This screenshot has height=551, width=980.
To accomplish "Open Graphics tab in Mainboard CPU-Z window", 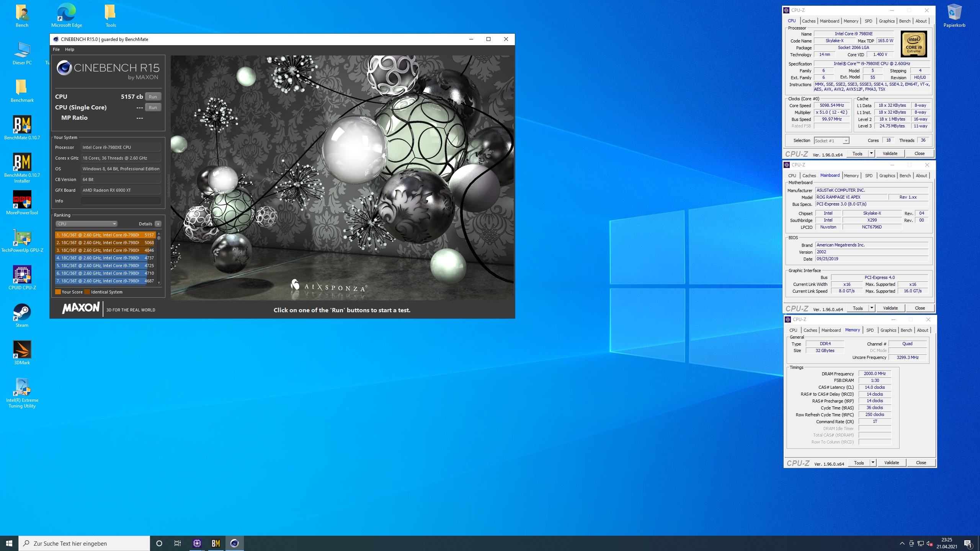I will pos(887,176).
